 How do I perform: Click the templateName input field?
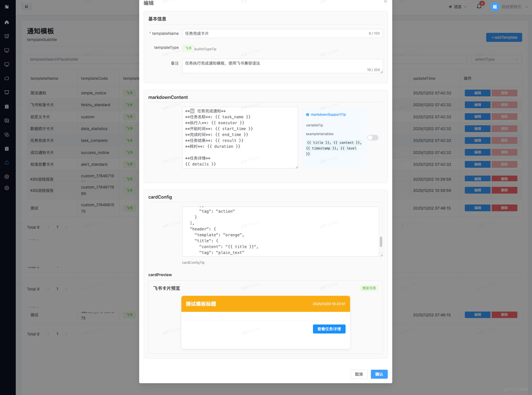pos(282,33)
